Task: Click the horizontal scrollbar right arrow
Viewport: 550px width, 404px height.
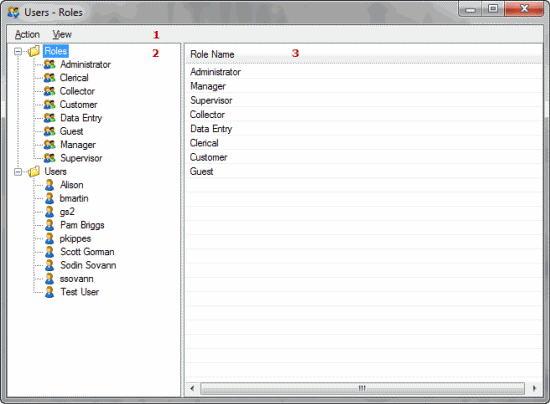Action: [535, 388]
